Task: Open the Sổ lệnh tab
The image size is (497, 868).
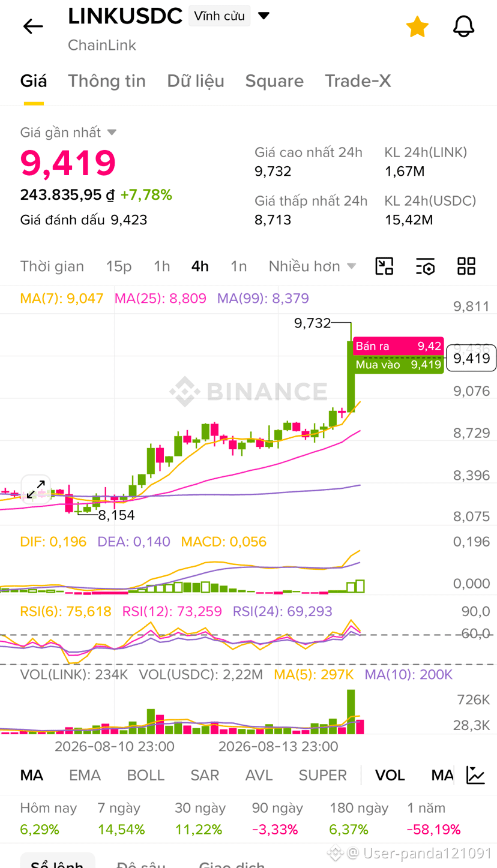Action: pos(57,863)
